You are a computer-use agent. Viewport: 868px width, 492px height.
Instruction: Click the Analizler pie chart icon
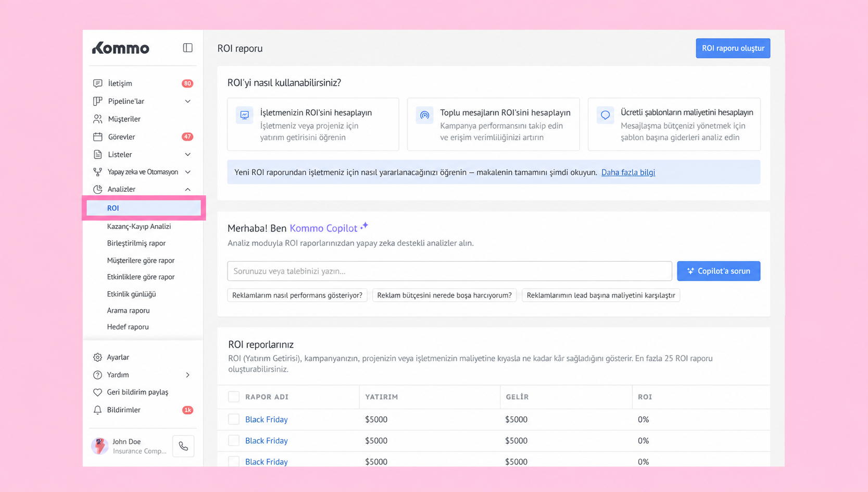[97, 189]
